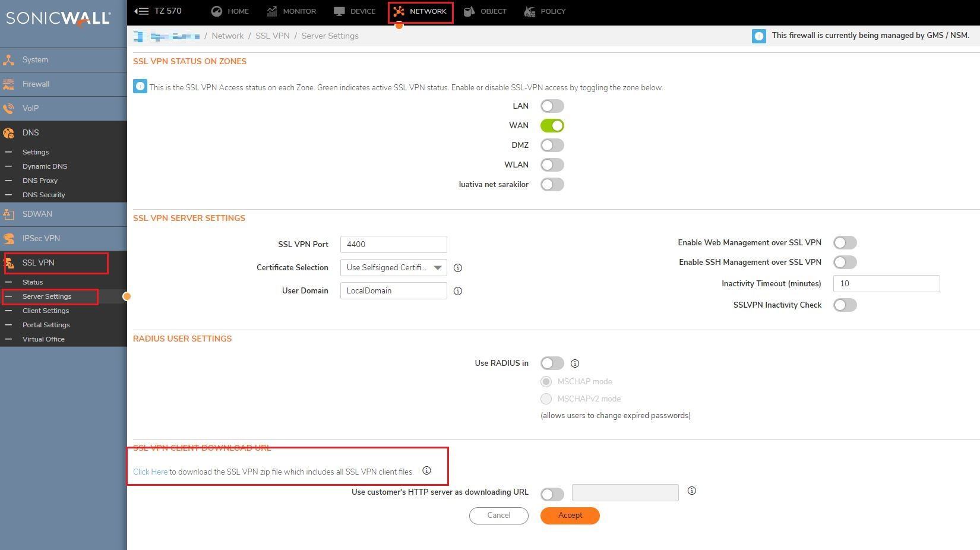Expand the SDWAN sidebar section
Image resolution: width=980 pixels, height=550 pixels.
[64, 214]
